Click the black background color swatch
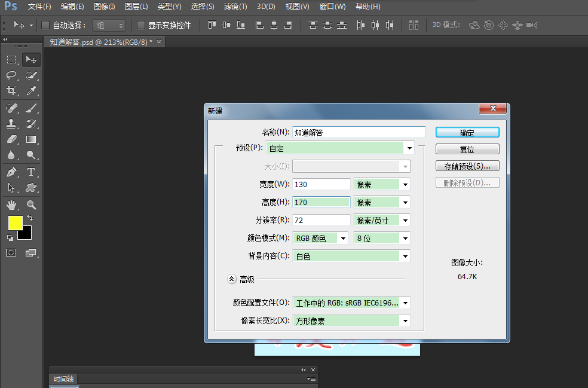588x388 pixels. click(x=26, y=234)
